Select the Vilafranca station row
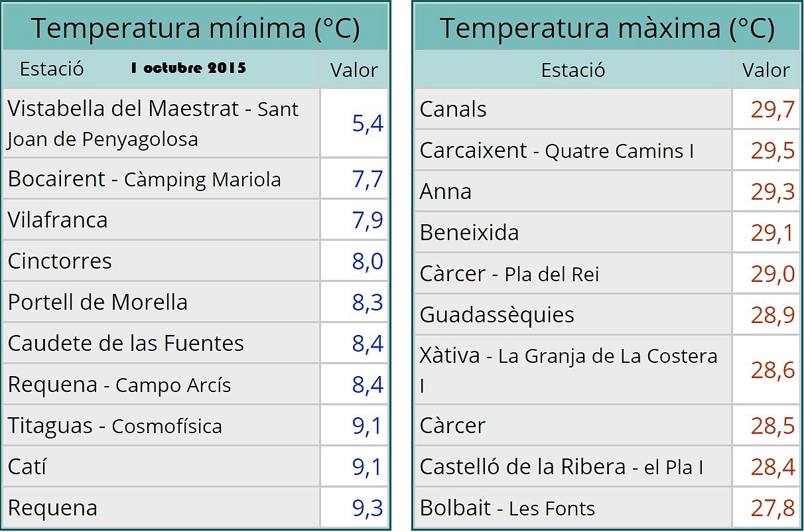The width and height of the screenshot is (804, 532). click(195, 220)
